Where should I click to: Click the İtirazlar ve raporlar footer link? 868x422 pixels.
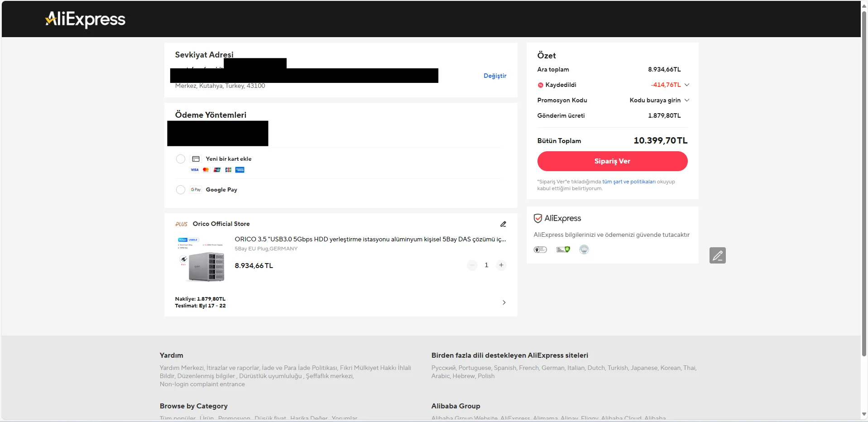(234, 368)
